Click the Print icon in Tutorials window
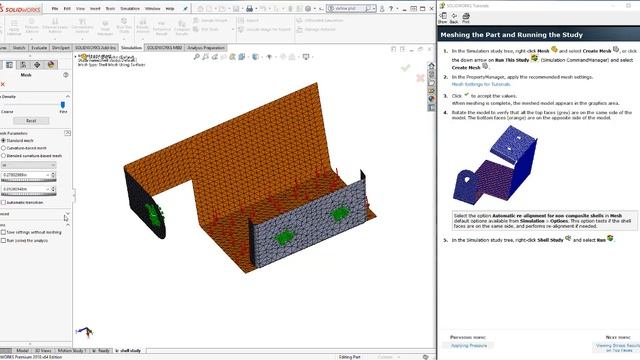640x360 pixels. [466, 17]
